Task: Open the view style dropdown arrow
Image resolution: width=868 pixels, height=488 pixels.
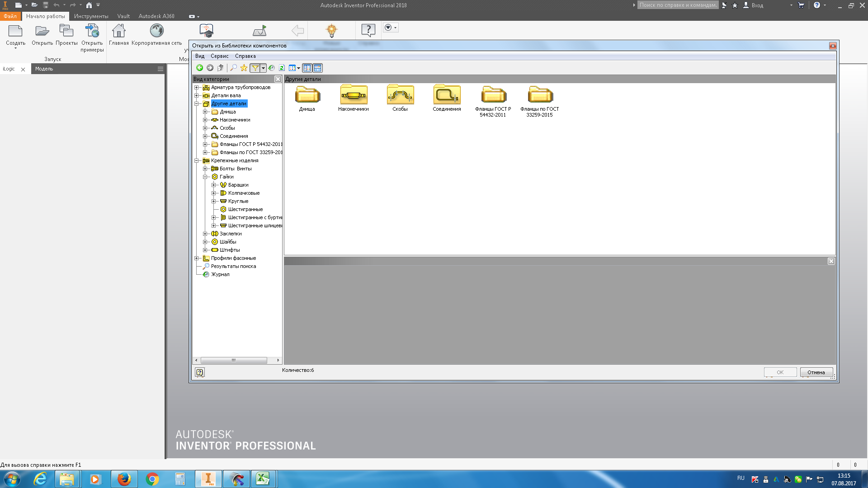Action: point(298,68)
